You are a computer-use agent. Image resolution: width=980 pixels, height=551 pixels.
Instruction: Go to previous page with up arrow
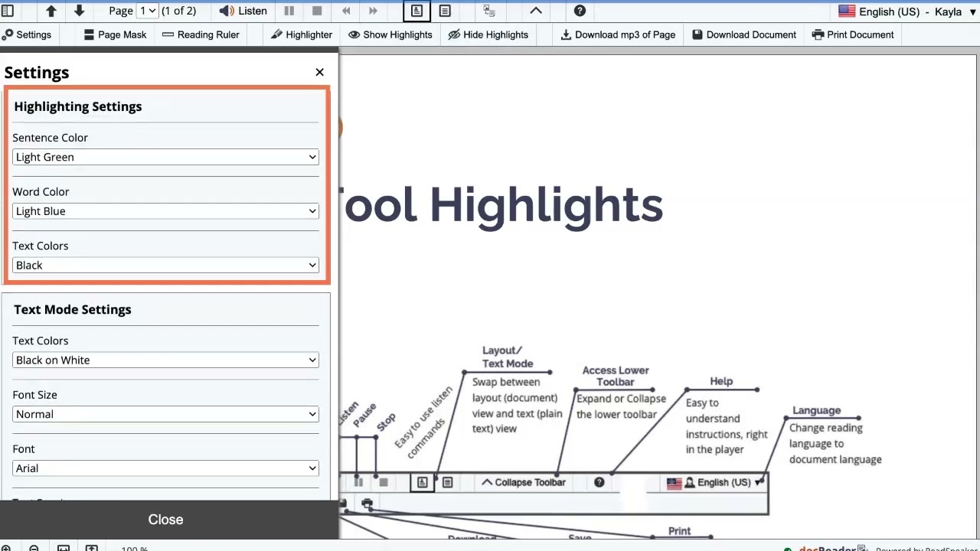(x=51, y=11)
